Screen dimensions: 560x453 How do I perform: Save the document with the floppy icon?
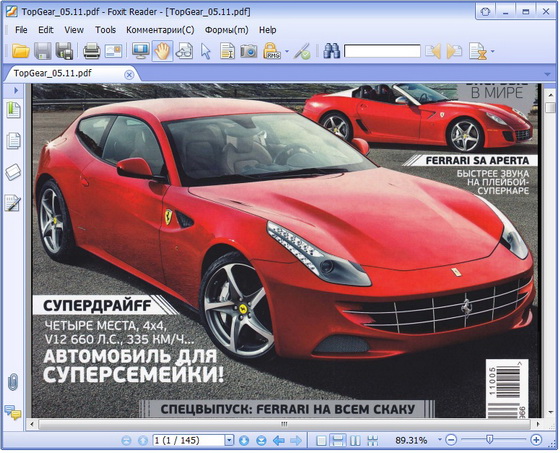click(43, 51)
